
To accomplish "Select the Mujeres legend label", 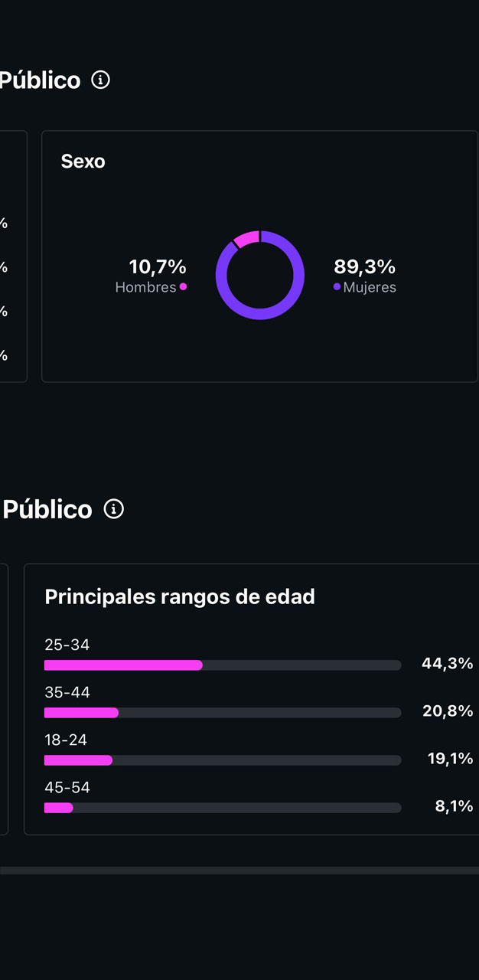I will tap(370, 288).
